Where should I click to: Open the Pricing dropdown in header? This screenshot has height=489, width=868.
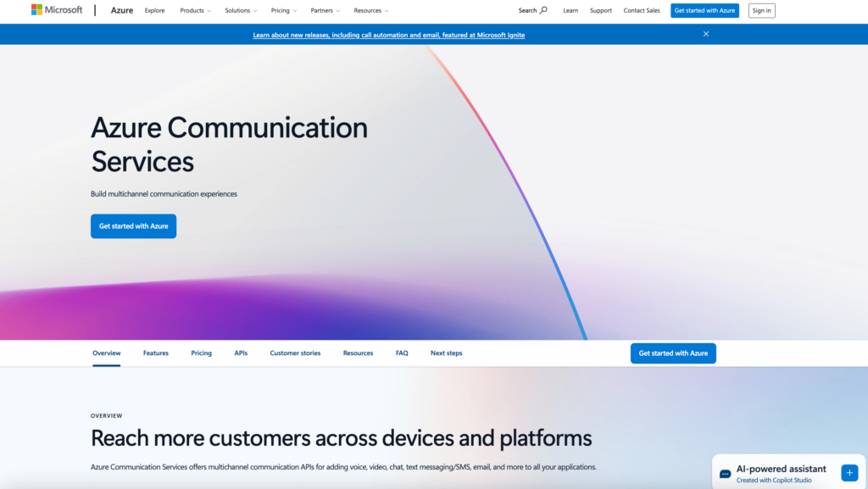[283, 11]
